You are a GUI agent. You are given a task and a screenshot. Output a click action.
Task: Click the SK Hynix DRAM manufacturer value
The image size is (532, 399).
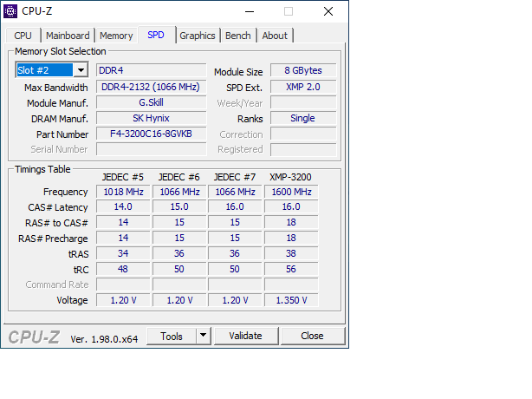pyautogui.click(x=152, y=118)
